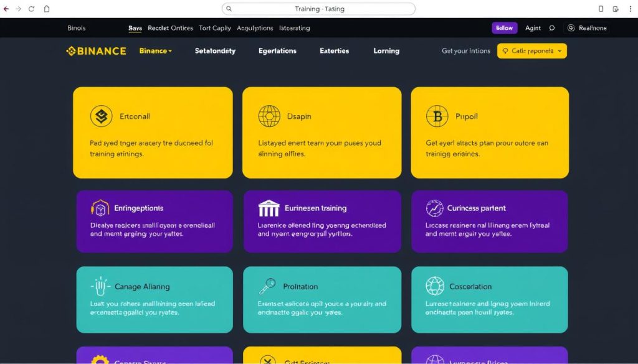The width and height of the screenshot is (638, 364).
Task: Open the teal Canage Allaning card
Action: (155, 300)
